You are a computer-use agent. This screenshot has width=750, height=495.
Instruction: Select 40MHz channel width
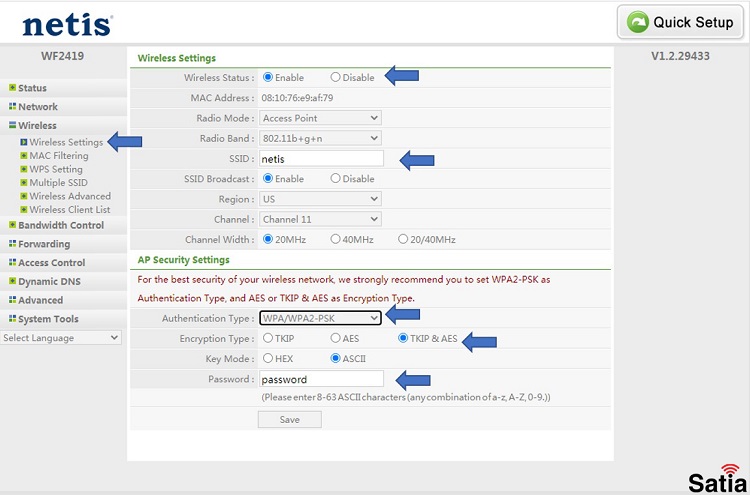tap(335, 239)
